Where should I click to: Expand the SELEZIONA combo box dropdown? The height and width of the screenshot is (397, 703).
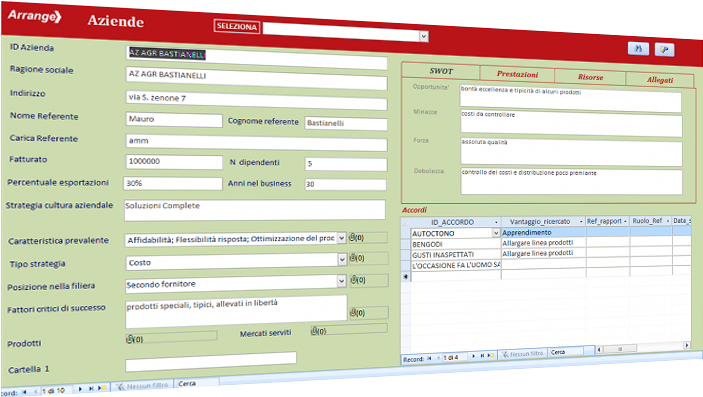tap(424, 36)
